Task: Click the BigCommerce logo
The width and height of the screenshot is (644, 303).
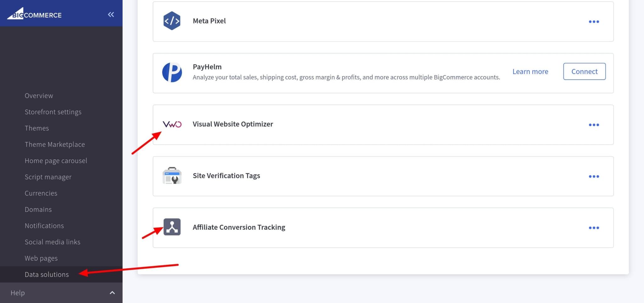Action: [34, 14]
